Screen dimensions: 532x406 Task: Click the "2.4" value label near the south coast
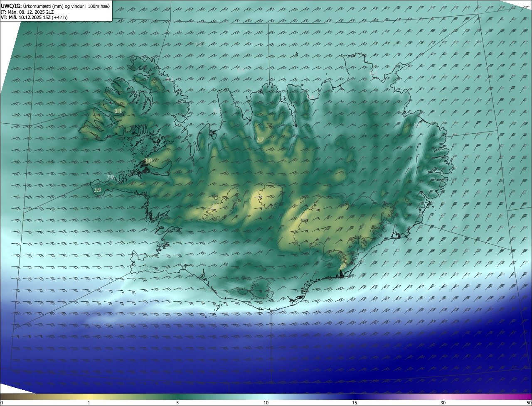pos(343,267)
